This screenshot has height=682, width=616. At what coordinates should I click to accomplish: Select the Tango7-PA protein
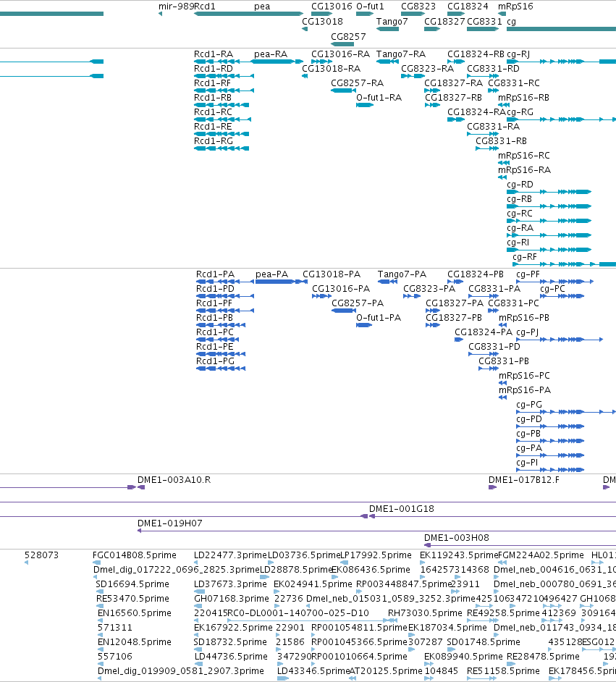point(402,274)
